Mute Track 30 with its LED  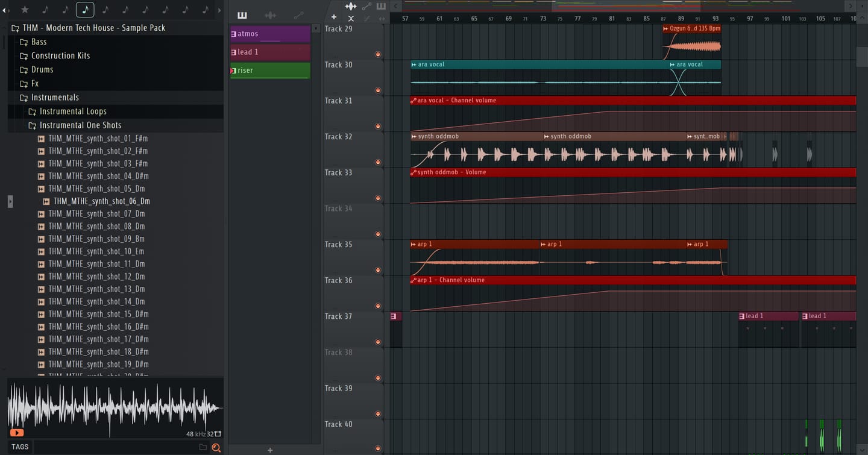[378, 90]
